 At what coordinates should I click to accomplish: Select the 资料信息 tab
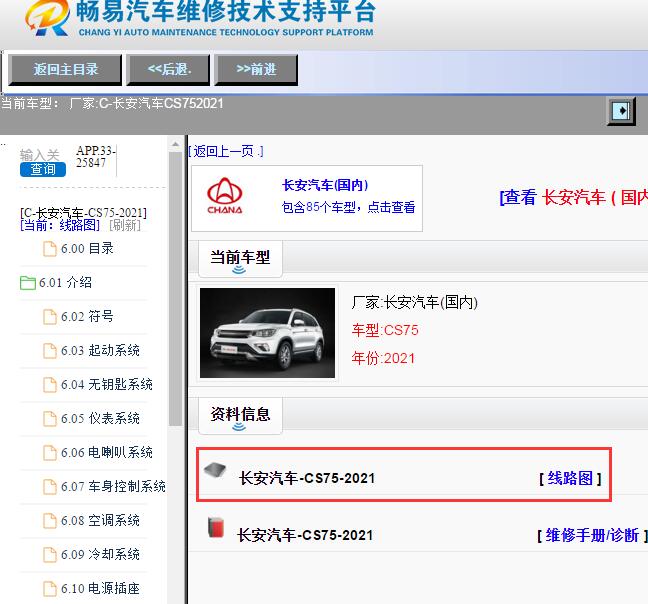(240, 415)
